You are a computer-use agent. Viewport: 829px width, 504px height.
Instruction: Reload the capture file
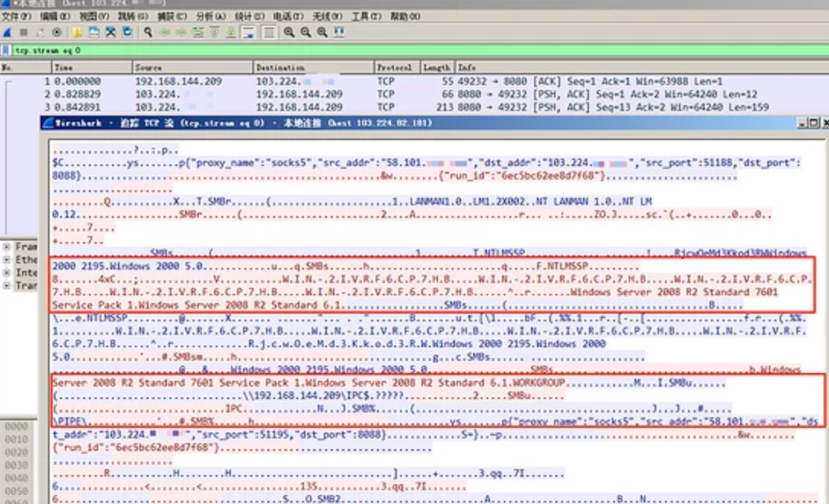coord(127,33)
